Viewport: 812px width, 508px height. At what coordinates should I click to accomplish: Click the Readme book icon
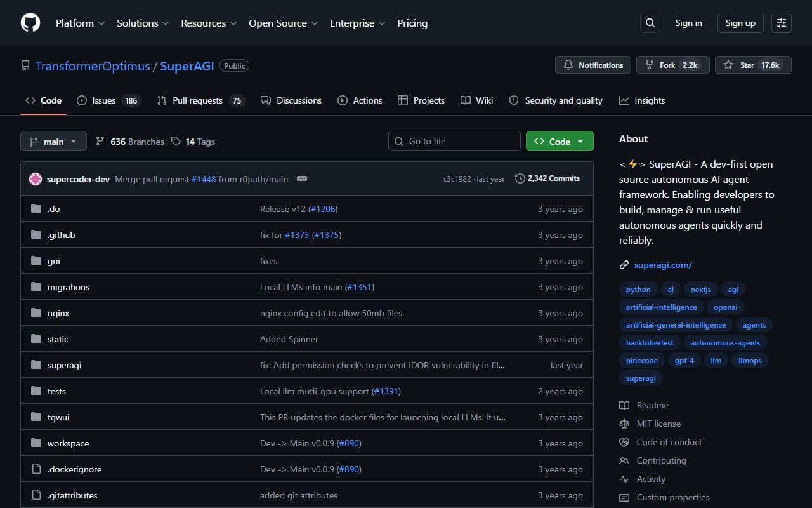tap(624, 405)
